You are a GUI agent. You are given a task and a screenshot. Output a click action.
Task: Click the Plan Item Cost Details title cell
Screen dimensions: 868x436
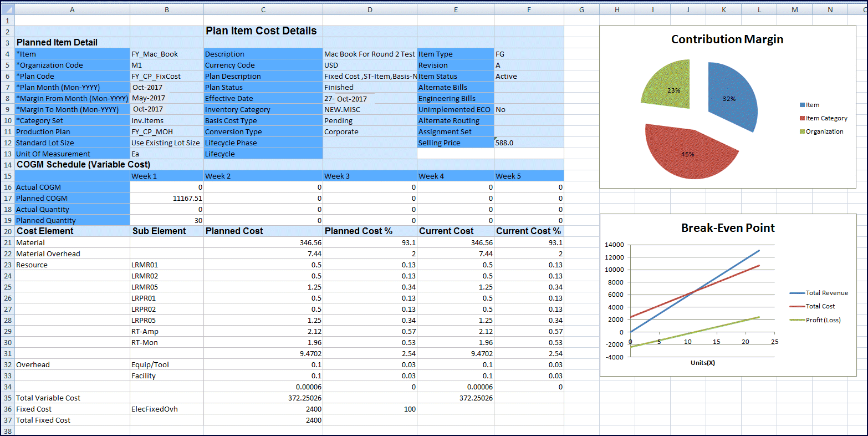[x=263, y=31]
